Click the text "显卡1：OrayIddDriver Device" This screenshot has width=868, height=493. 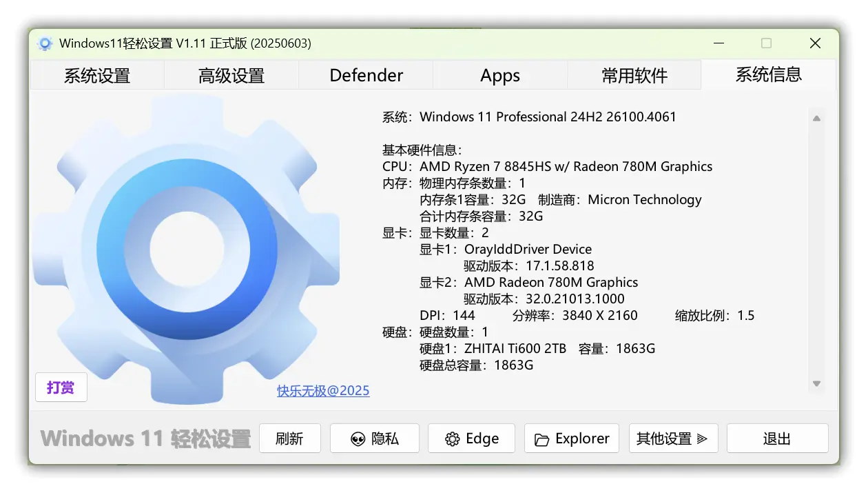pyautogui.click(x=506, y=249)
